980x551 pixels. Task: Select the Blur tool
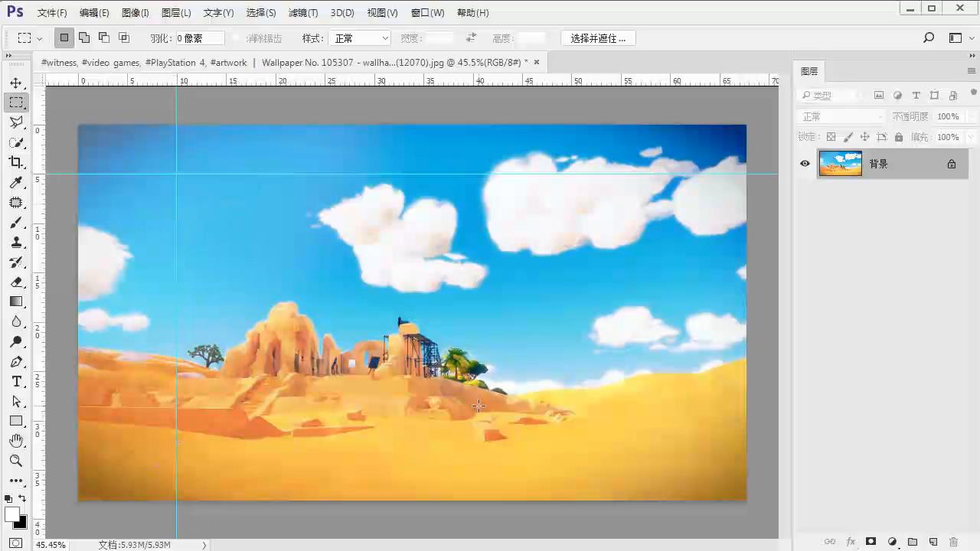16,321
